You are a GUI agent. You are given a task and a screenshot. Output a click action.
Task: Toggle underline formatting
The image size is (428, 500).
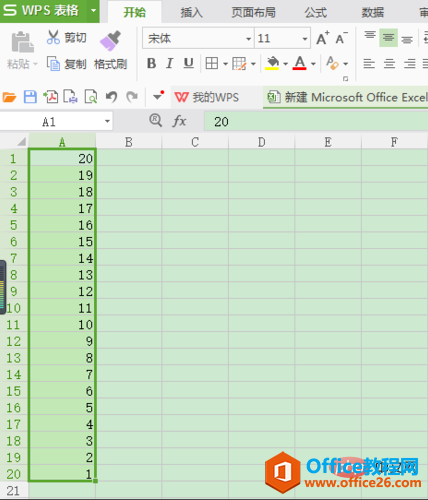pos(188,63)
